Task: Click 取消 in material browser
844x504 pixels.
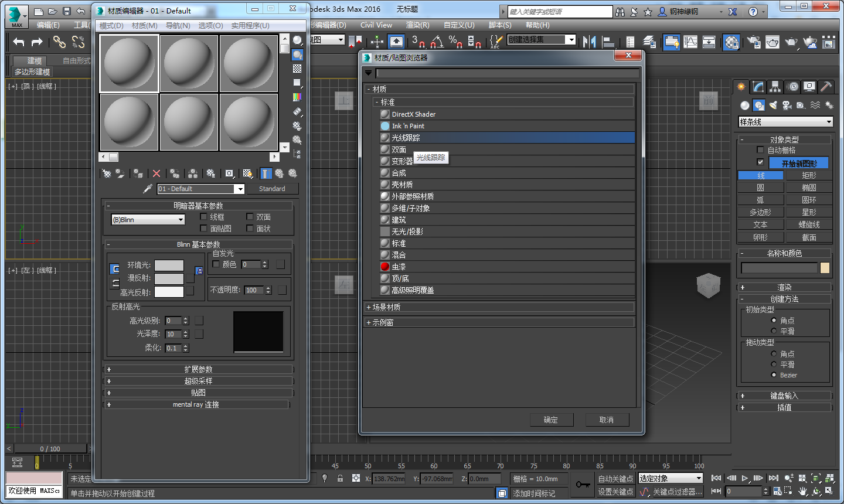Action: [607, 420]
